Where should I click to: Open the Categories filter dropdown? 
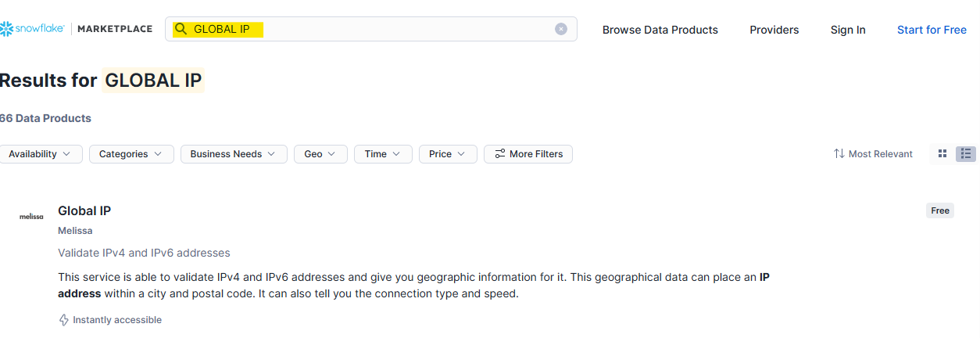[131, 154]
